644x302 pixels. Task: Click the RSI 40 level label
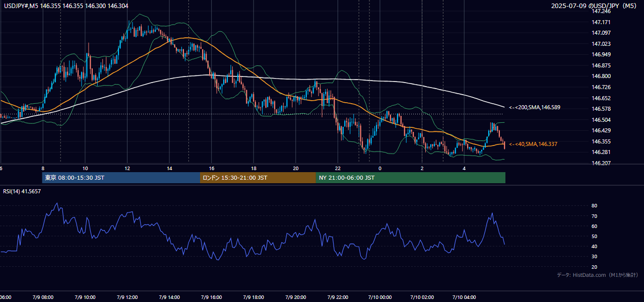coord(594,246)
